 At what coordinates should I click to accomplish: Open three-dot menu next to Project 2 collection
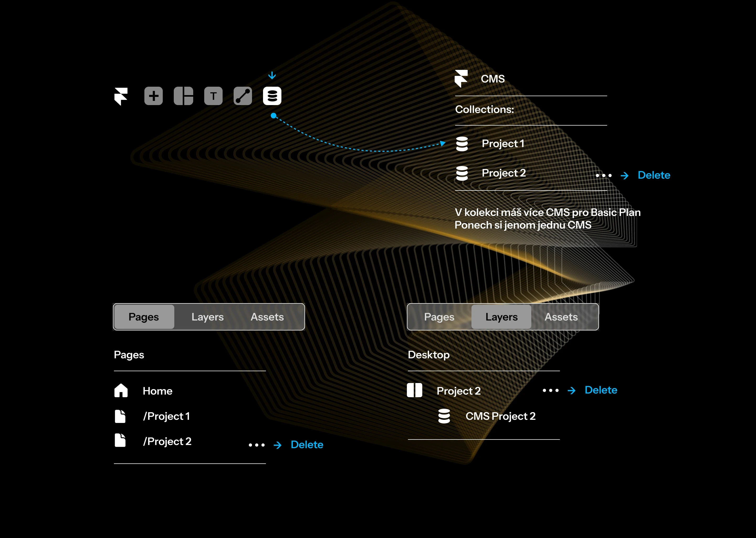pyautogui.click(x=603, y=175)
